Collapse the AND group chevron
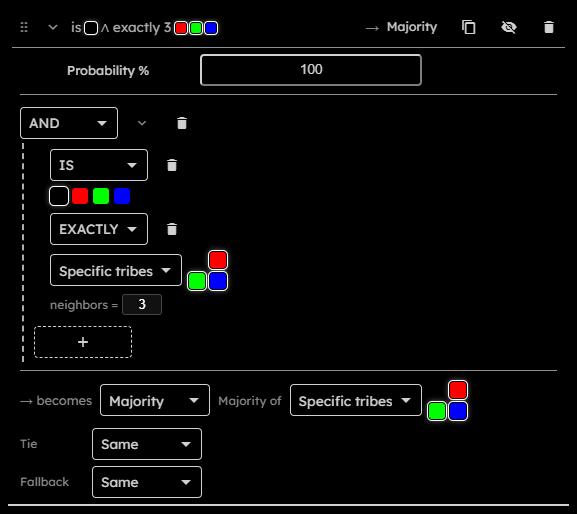 pos(142,123)
